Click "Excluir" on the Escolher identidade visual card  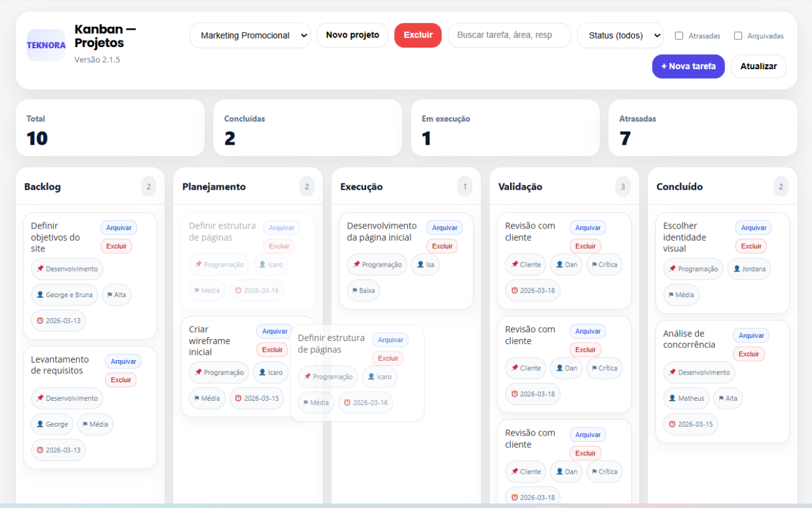(750, 246)
